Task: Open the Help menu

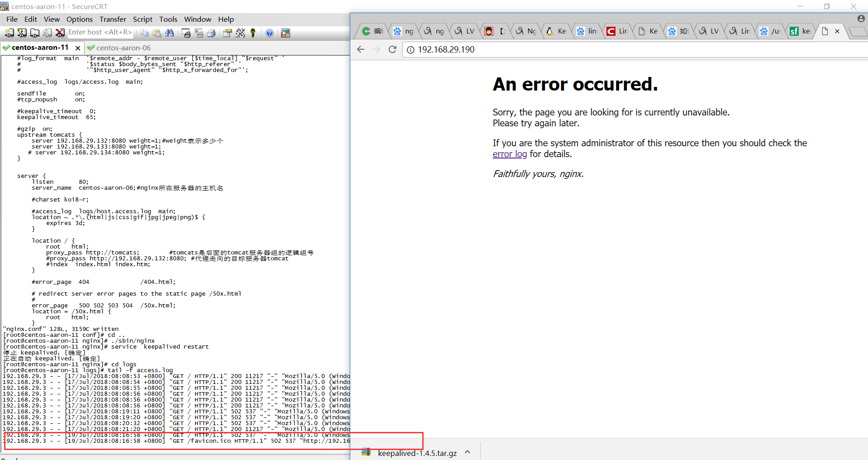Action: point(226,19)
